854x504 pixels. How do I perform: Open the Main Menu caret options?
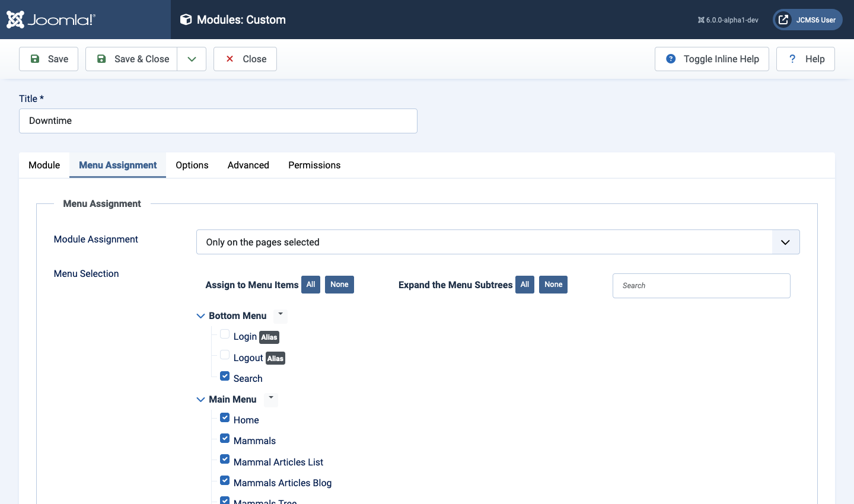271,398
